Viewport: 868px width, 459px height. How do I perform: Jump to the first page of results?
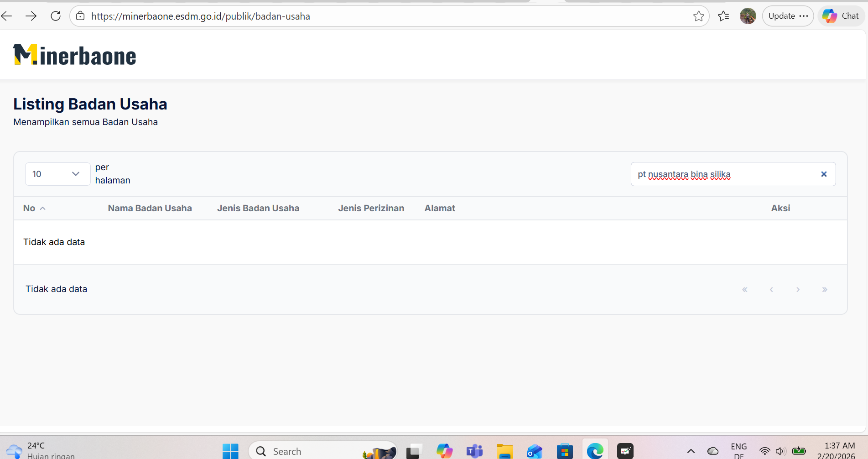tap(745, 289)
